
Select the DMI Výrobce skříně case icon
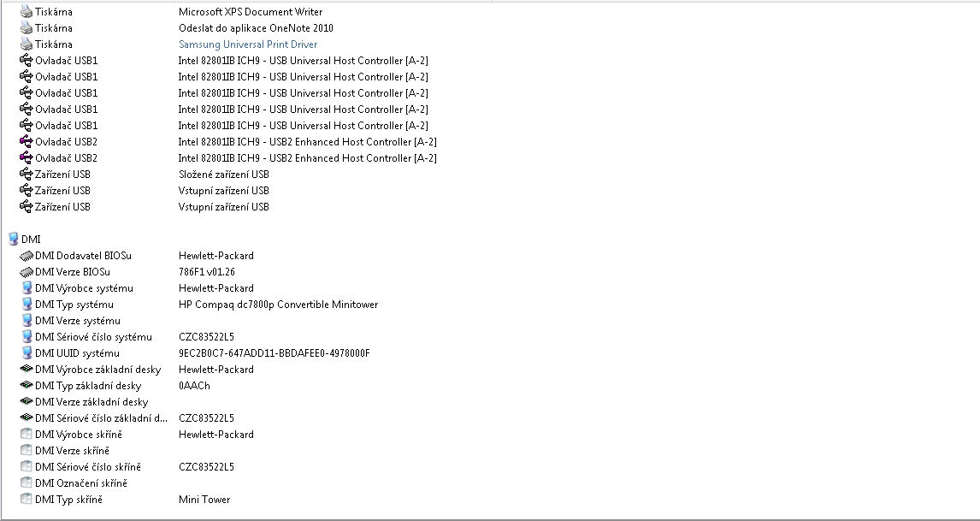(x=26, y=434)
